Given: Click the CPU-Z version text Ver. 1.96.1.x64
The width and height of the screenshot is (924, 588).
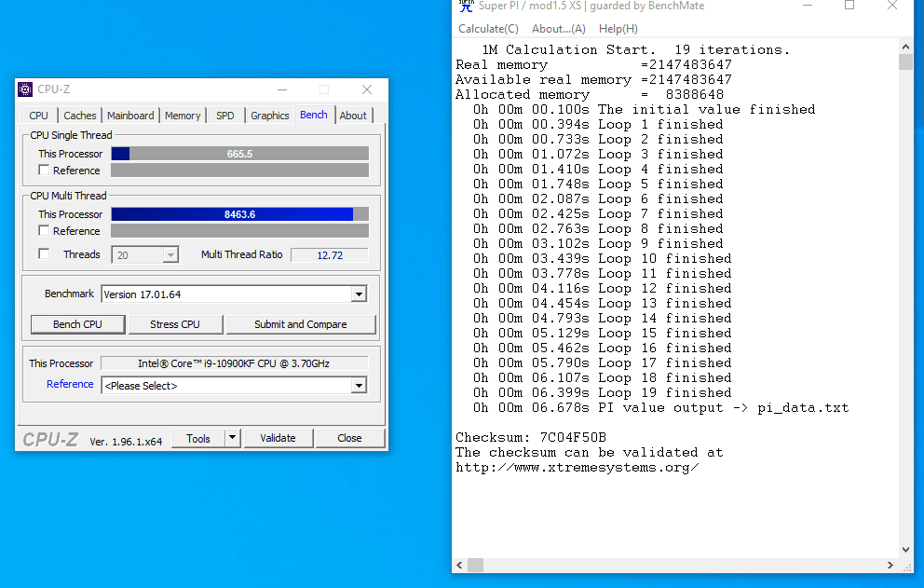Looking at the screenshot, I should point(126,441).
